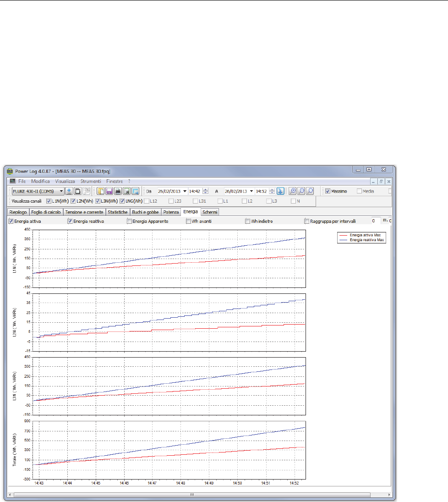This screenshot has height=502, width=448.
Task: Switch to the Statistiche tab
Action: (x=117, y=212)
